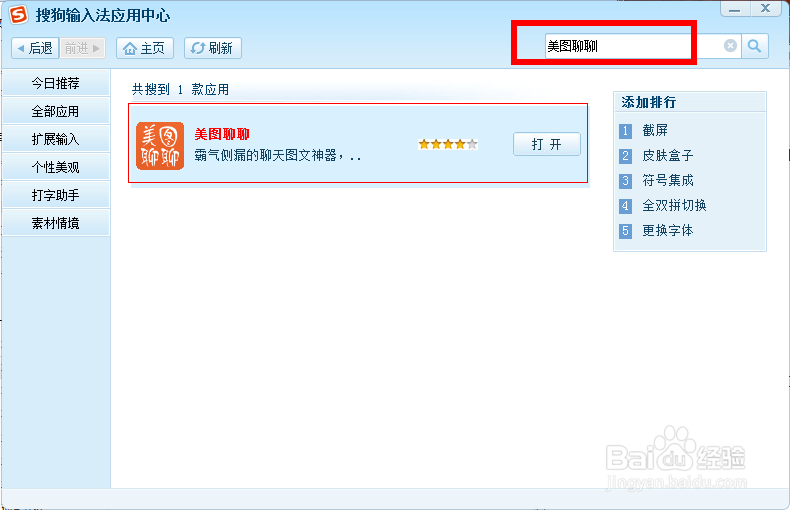Click the star rating of 美图聊聊
Image resolution: width=790 pixels, height=510 pixels.
click(x=448, y=145)
